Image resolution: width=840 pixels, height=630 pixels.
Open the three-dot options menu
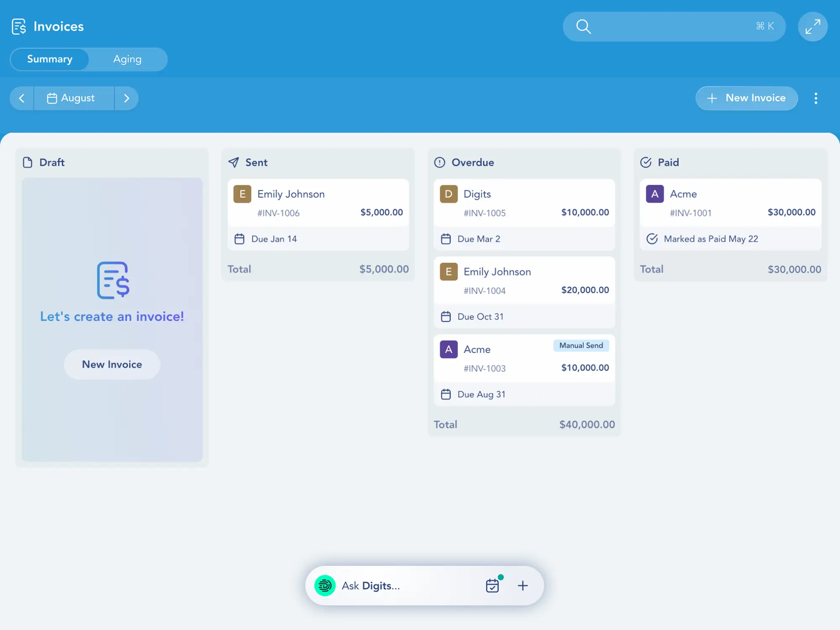pyautogui.click(x=816, y=98)
